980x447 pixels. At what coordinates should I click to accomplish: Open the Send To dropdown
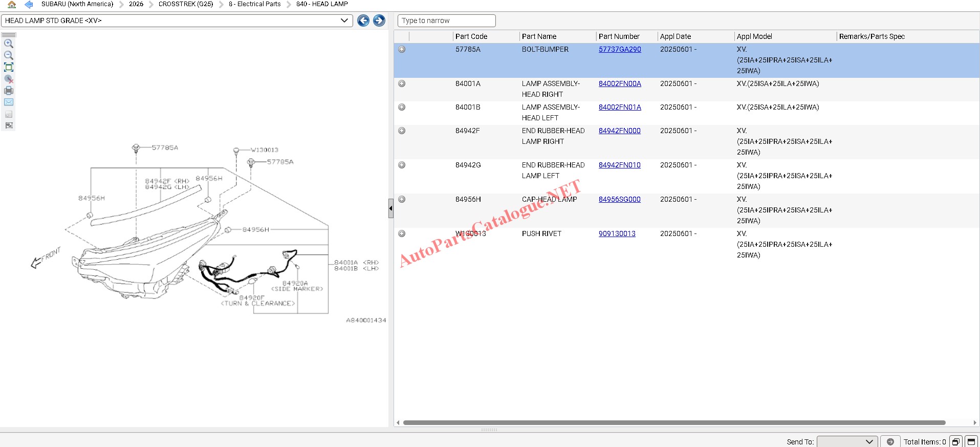(847, 441)
